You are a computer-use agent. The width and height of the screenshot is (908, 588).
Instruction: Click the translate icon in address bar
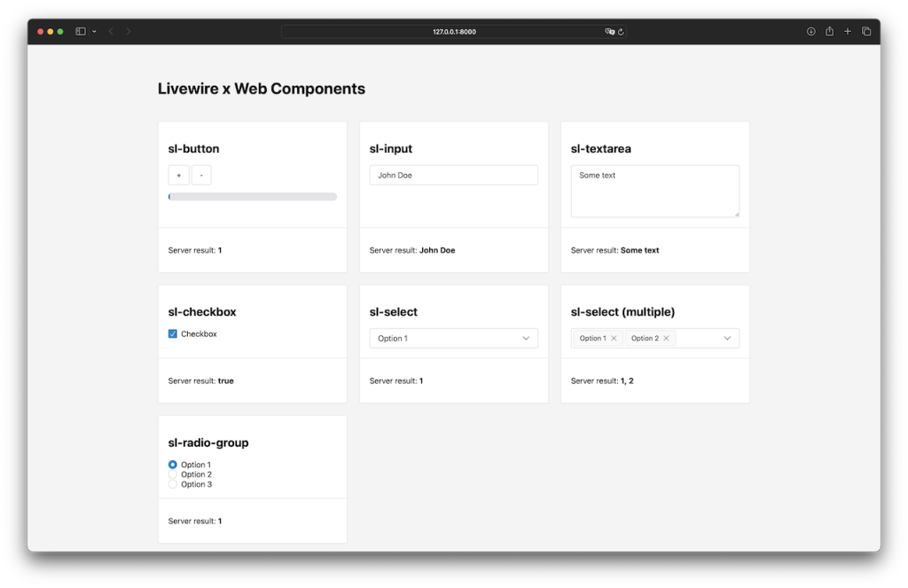[609, 31]
